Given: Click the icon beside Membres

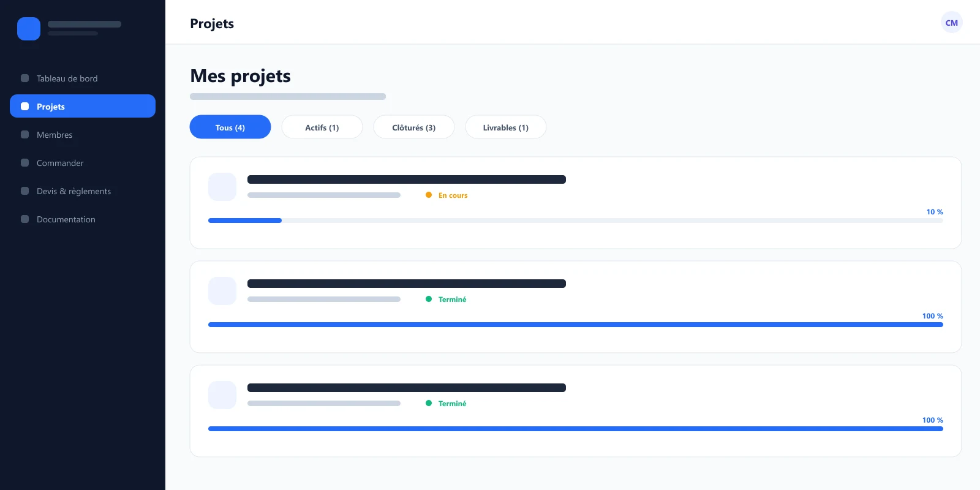Looking at the screenshot, I should pos(25,135).
